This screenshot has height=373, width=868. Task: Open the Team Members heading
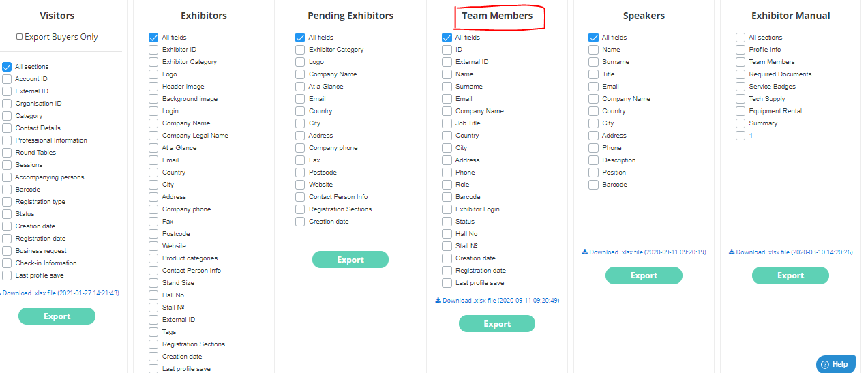point(498,16)
